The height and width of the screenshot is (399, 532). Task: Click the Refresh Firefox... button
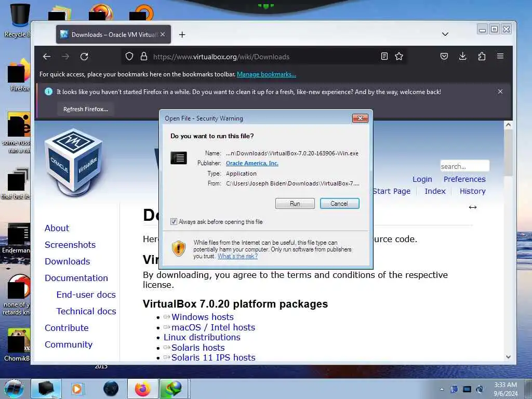pos(86,109)
